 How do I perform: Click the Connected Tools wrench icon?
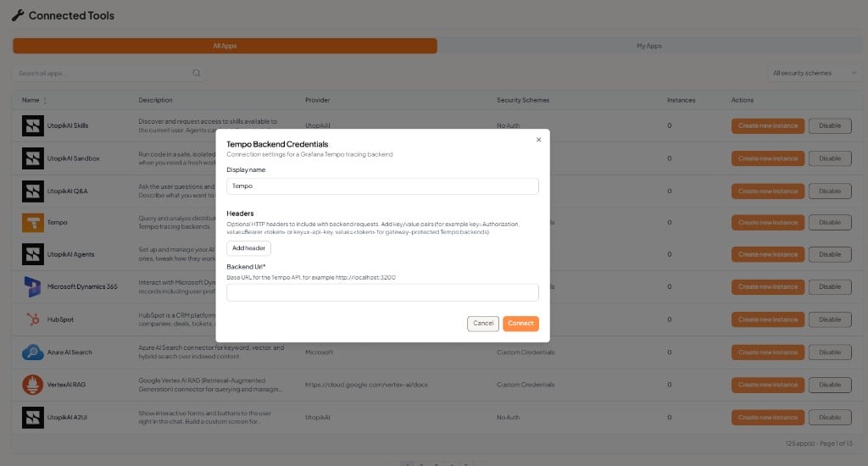[18, 15]
